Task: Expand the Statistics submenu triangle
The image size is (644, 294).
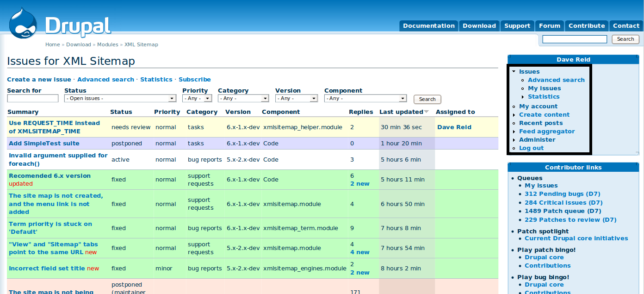Action: [x=523, y=97]
